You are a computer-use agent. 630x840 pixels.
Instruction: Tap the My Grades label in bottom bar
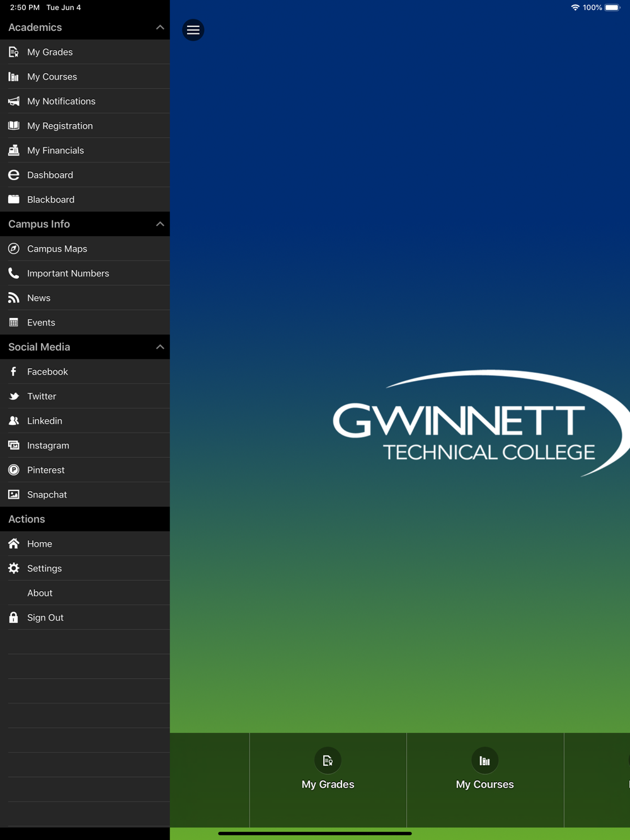328,785
